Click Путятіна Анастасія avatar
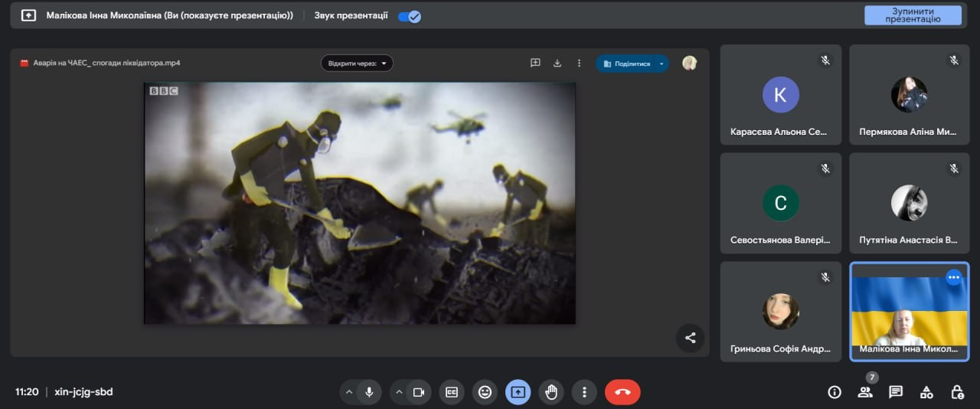 pyautogui.click(x=910, y=203)
